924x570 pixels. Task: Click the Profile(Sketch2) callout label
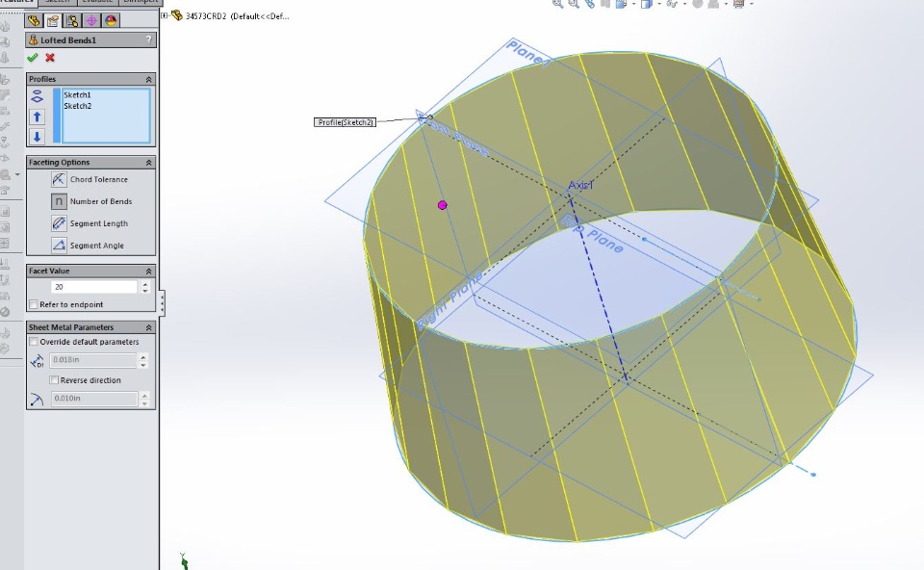pyautogui.click(x=345, y=122)
